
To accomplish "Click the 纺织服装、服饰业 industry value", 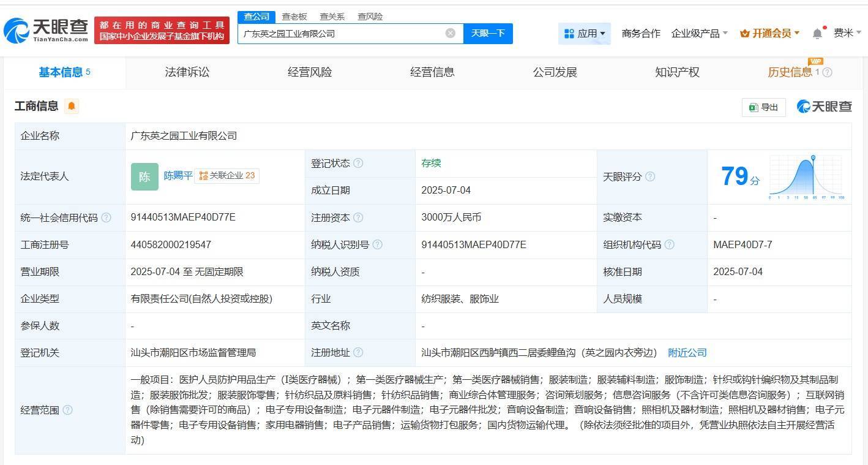I will [460, 299].
